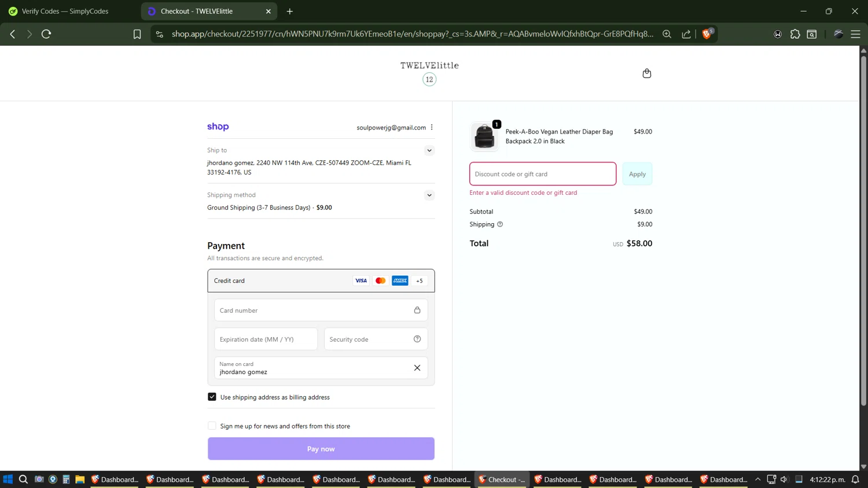
Task: Check sign me up for news and offers
Action: (212, 426)
